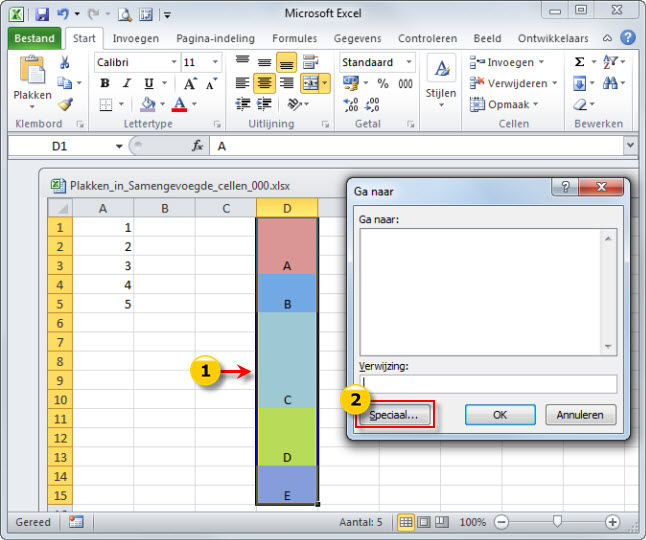Toggle Underline formatting

coord(149,84)
